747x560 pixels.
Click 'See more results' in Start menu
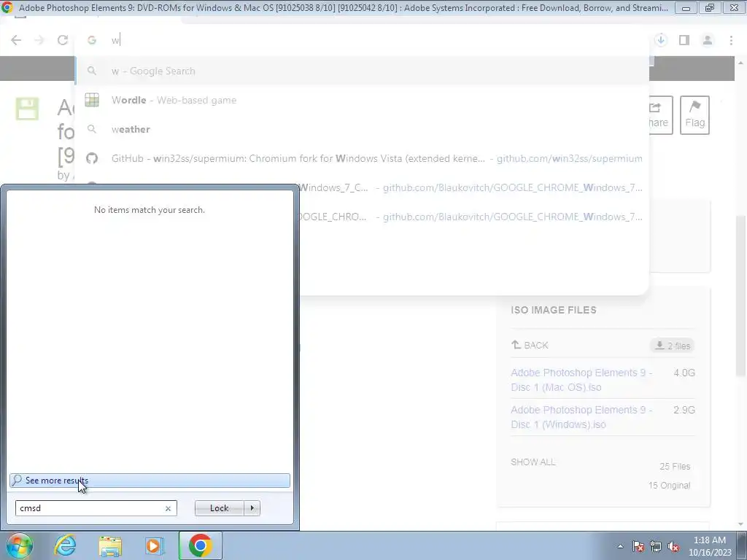click(150, 481)
